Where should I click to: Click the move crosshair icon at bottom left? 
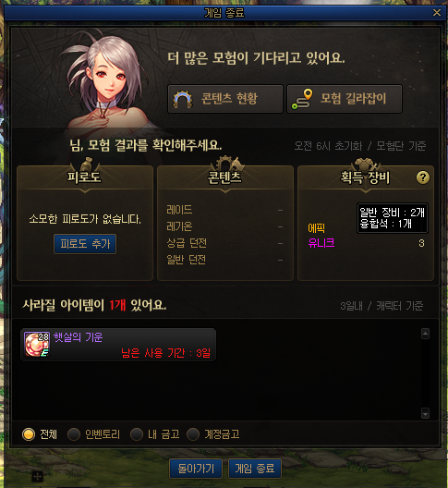point(37,476)
